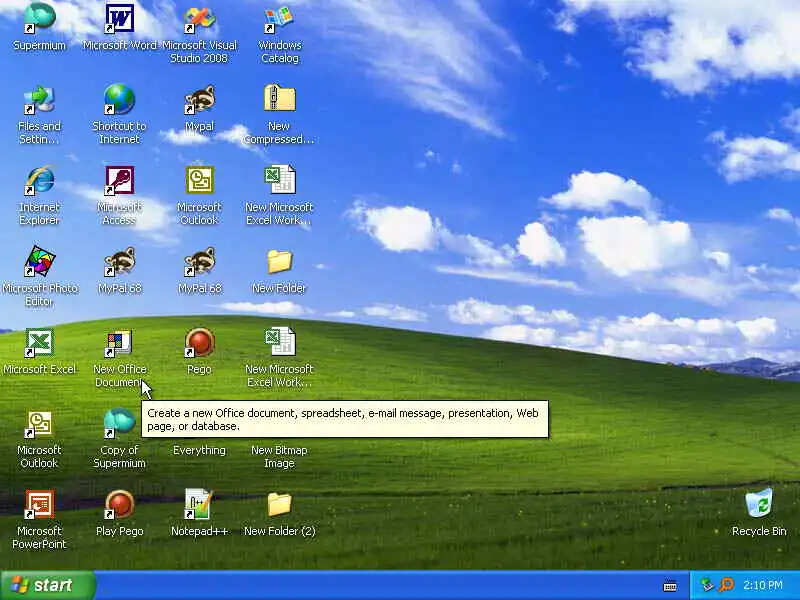This screenshot has width=800, height=600.
Task: Click the keyboard language bar icon on taskbar
Action: 670,586
